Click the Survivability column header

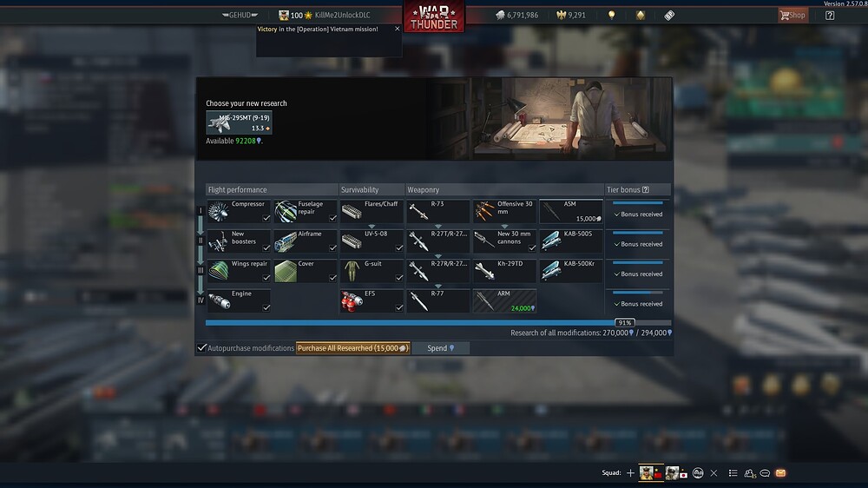click(x=372, y=189)
